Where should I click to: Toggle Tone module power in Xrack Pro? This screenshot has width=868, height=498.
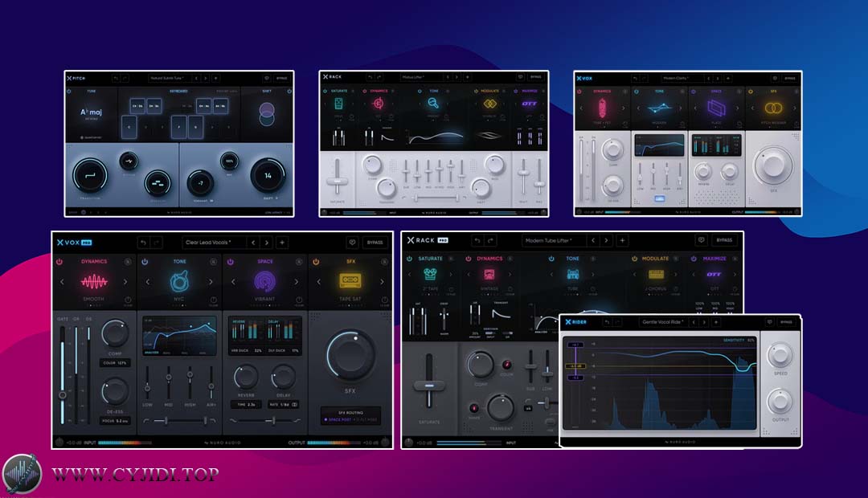tap(551, 259)
